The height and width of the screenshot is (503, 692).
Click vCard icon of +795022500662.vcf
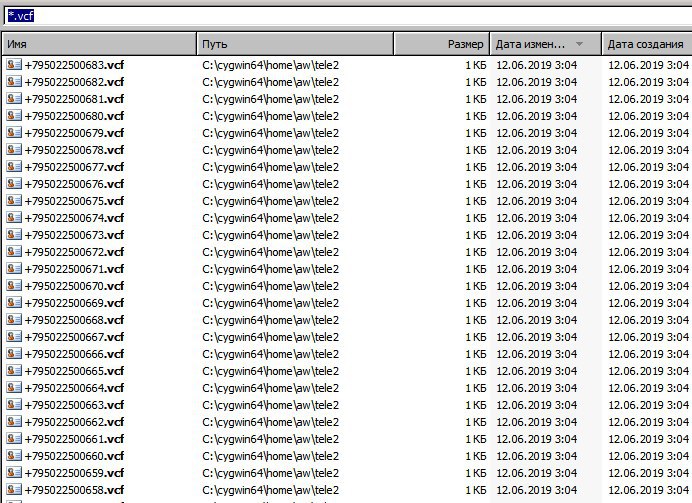click(14, 421)
